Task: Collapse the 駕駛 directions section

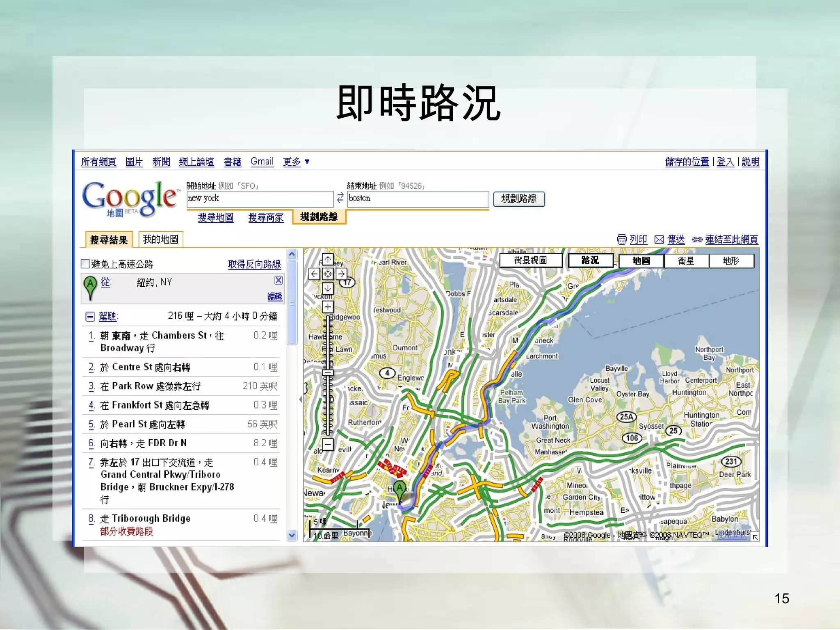Action: pyautogui.click(x=90, y=317)
